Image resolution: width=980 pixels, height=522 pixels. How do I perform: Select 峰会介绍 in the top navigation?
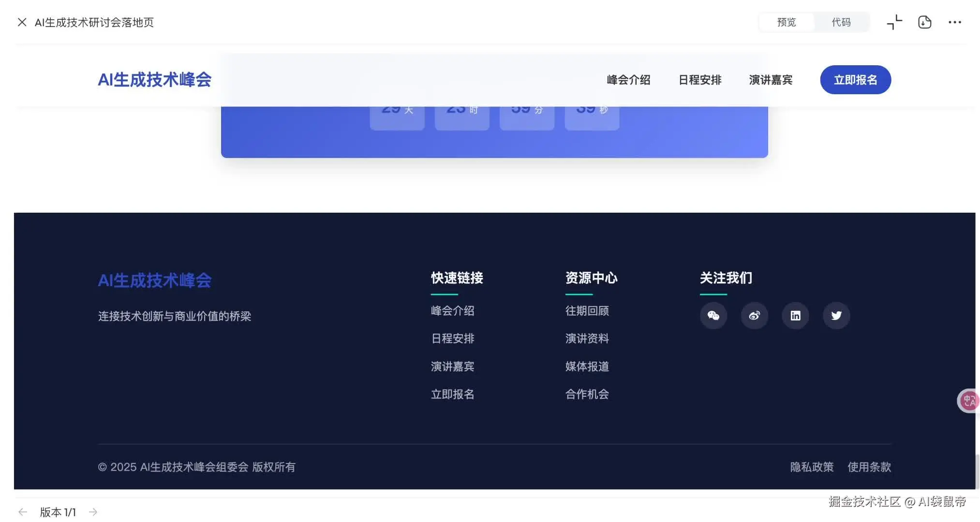(x=628, y=80)
